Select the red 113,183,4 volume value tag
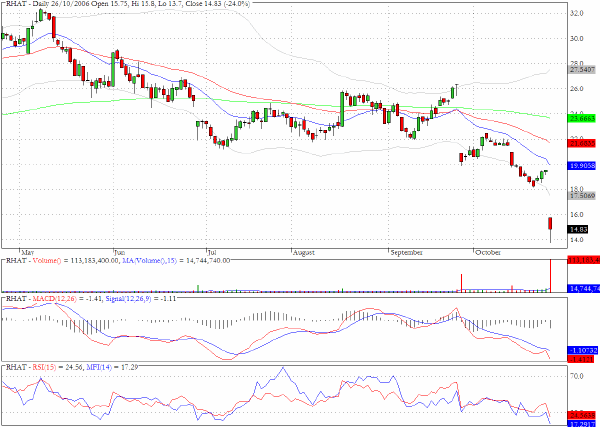Image resolution: width=600 pixels, height=427 pixels. coord(584,261)
